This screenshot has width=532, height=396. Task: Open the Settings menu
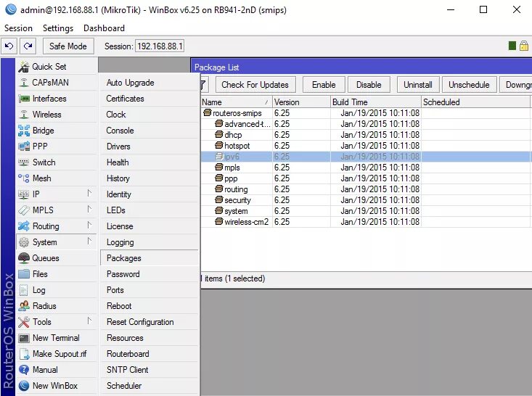[58, 28]
